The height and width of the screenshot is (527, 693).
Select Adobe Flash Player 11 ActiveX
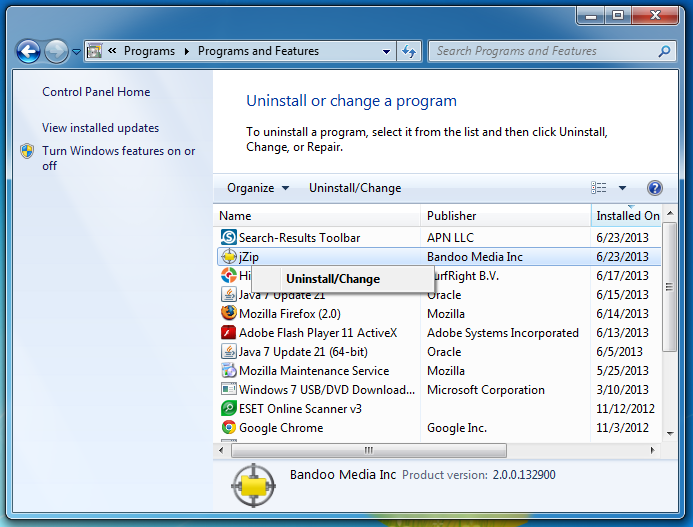coord(318,333)
